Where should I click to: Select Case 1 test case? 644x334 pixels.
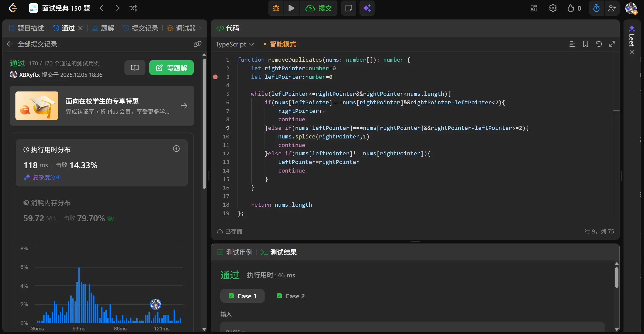click(242, 296)
